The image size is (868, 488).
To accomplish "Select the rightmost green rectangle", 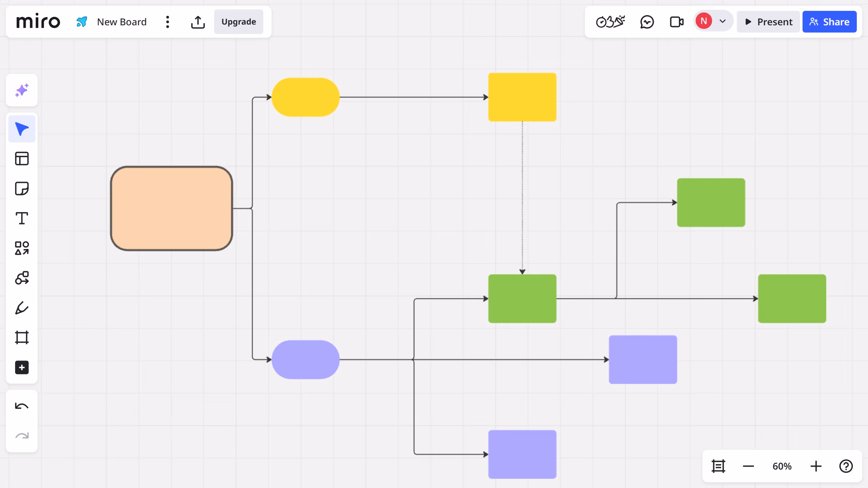I will [792, 299].
